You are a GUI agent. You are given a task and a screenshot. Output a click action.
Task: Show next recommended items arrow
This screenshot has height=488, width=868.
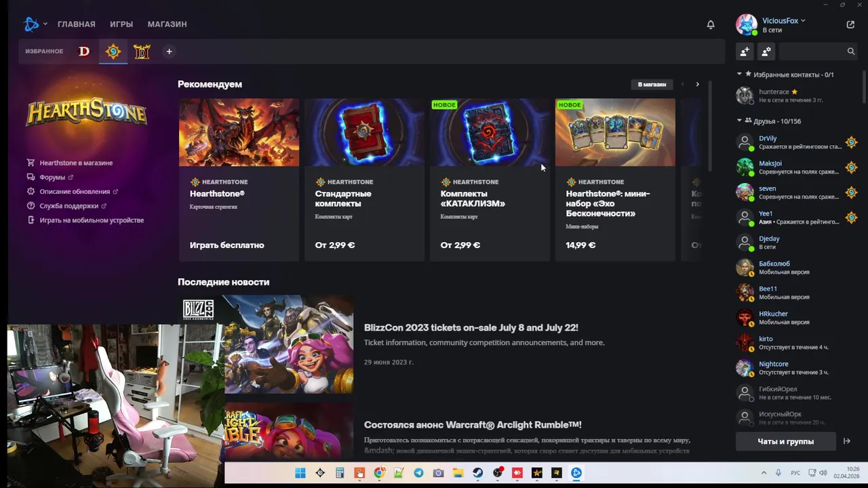coord(697,84)
